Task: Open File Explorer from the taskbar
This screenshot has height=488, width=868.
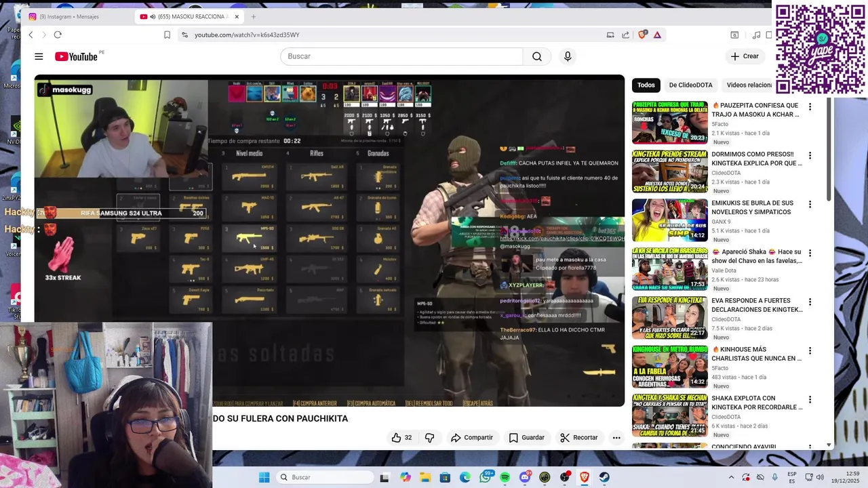Action: click(x=425, y=477)
